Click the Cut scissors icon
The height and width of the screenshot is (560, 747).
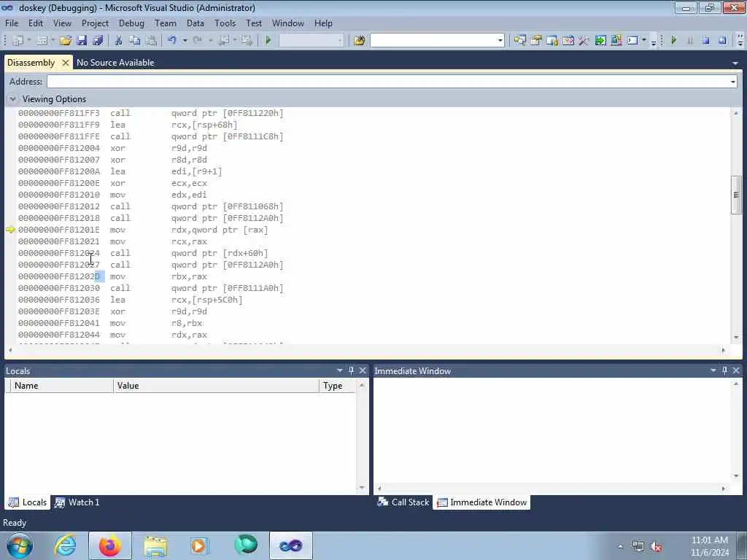(119, 41)
